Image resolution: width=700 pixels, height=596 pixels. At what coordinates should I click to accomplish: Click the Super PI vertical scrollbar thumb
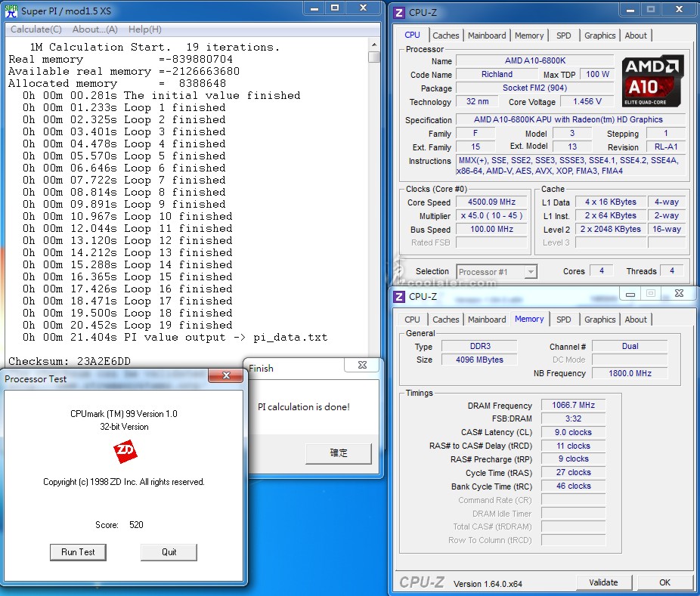[373, 57]
